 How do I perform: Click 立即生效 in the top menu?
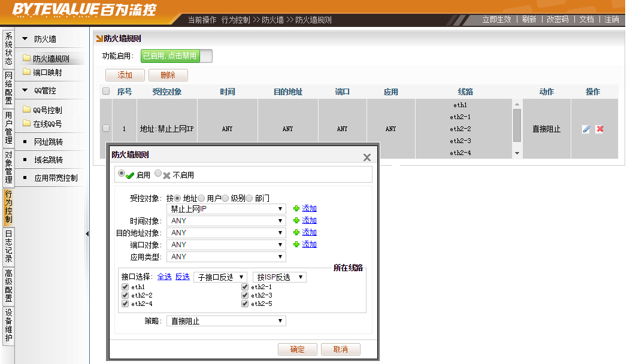click(x=496, y=19)
